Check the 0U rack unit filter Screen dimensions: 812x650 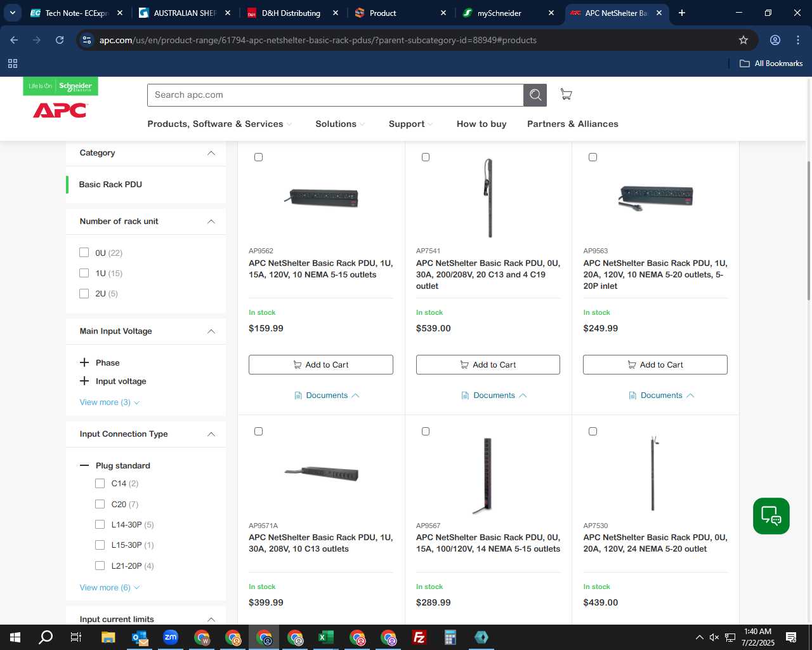click(x=84, y=253)
